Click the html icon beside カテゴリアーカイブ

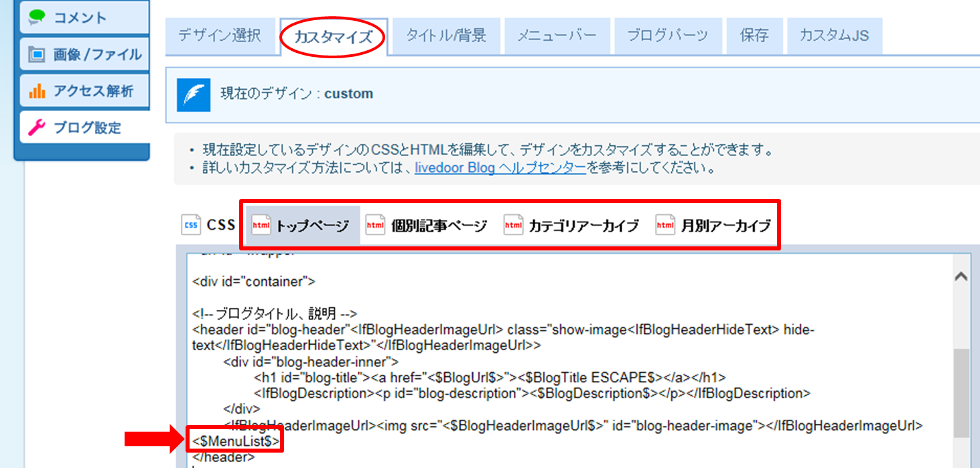pos(513,225)
